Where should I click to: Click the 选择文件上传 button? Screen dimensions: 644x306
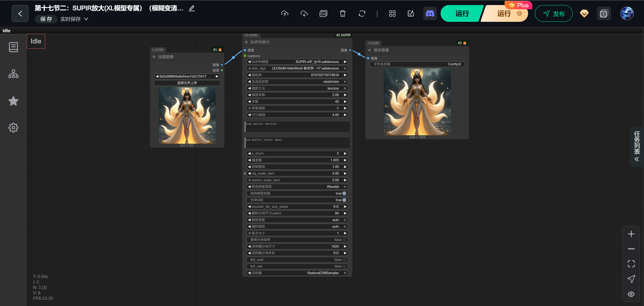click(187, 83)
